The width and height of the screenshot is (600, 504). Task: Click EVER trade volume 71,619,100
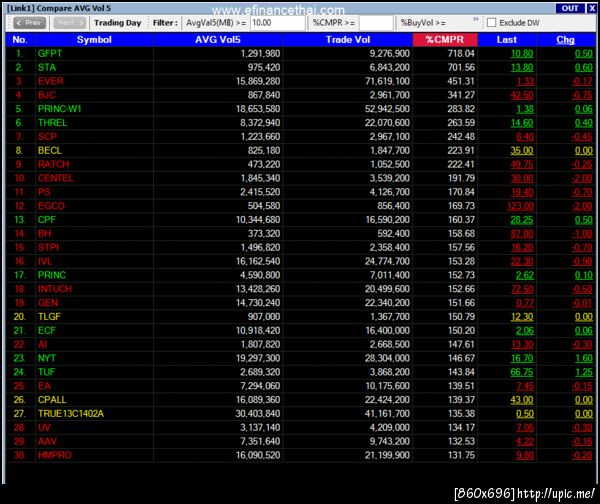[387, 81]
